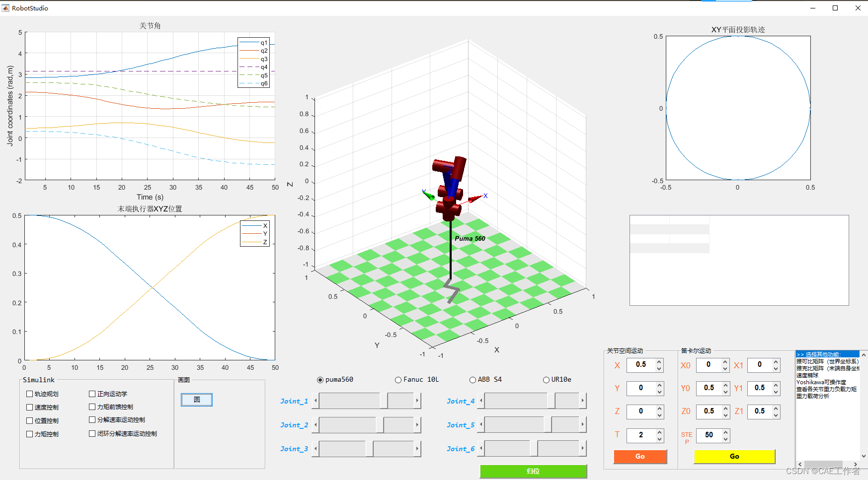This screenshot has height=480, width=868.
Task: Click the right arrow of Joint_1 slider
Action: (x=417, y=401)
